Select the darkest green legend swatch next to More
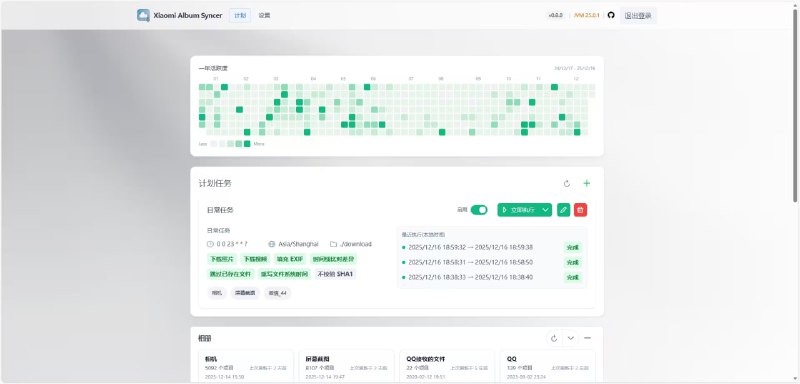 tap(247, 144)
